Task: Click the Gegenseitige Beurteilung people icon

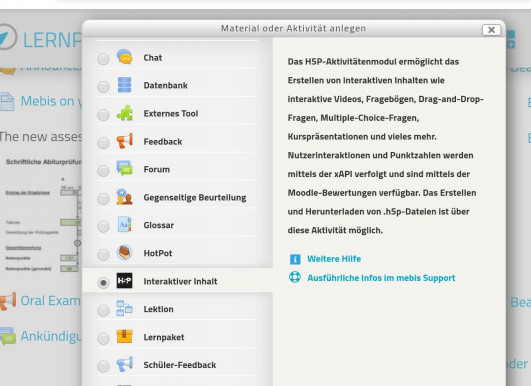Action: [124, 197]
